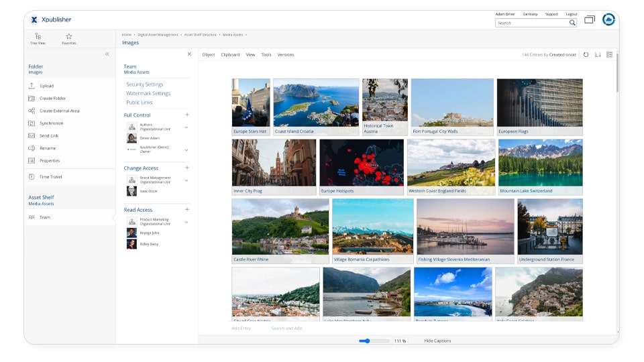Click the vertical scrollbar of gallery
This screenshot has height=362, width=644.
(617, 73)
